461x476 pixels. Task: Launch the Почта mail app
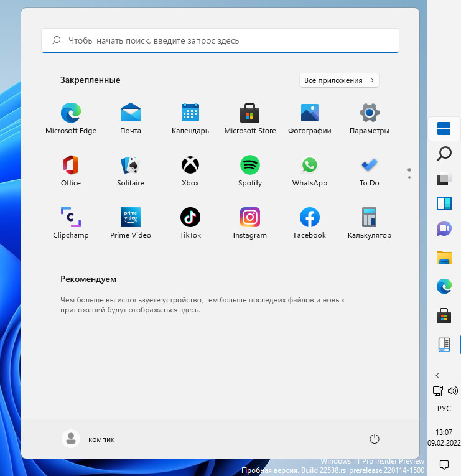(131, 119)
